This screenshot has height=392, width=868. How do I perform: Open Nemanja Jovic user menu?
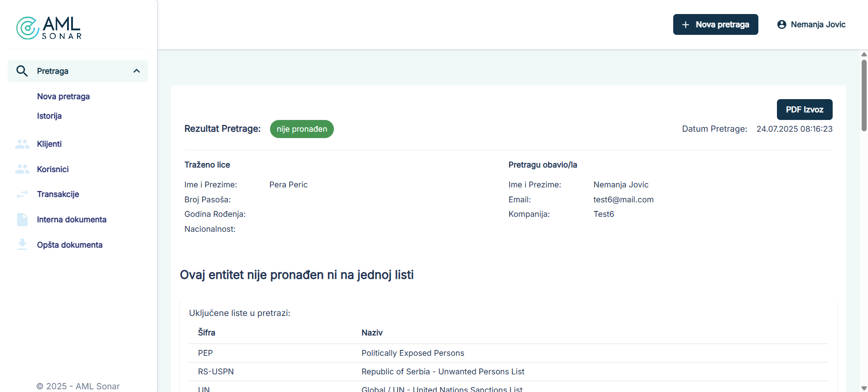tap(818, 24)
